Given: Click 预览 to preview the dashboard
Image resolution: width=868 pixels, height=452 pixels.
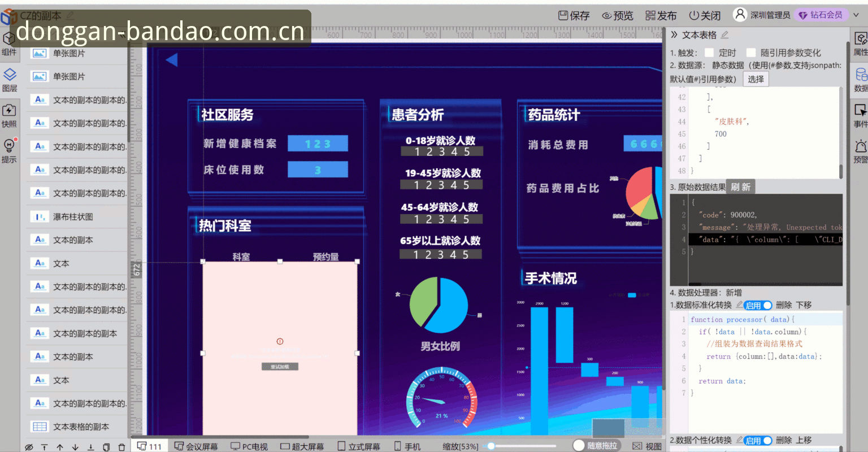Looking at the screenshot, I should pos(617,15).
